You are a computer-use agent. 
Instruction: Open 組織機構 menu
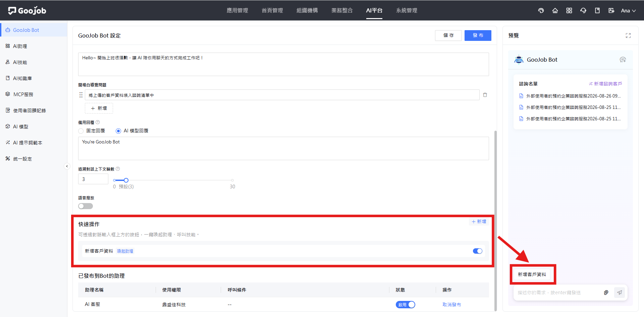pos(307,10)
